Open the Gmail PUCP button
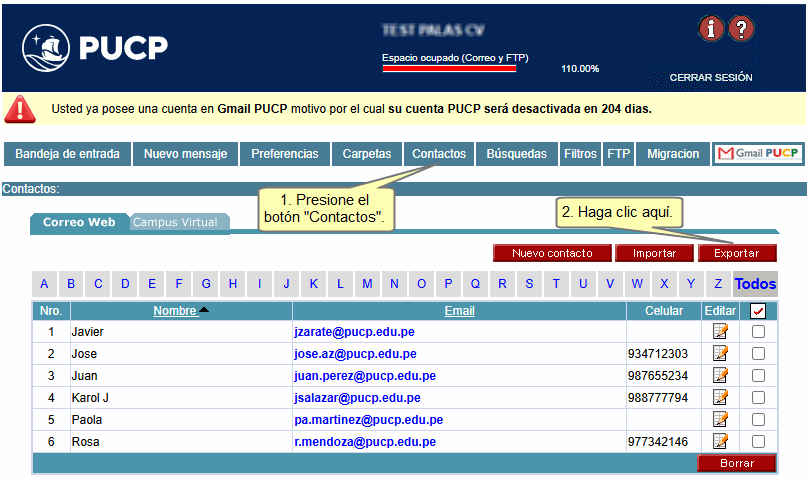The width and height of the screenshot is (808, 482). [x=758, y=154]
